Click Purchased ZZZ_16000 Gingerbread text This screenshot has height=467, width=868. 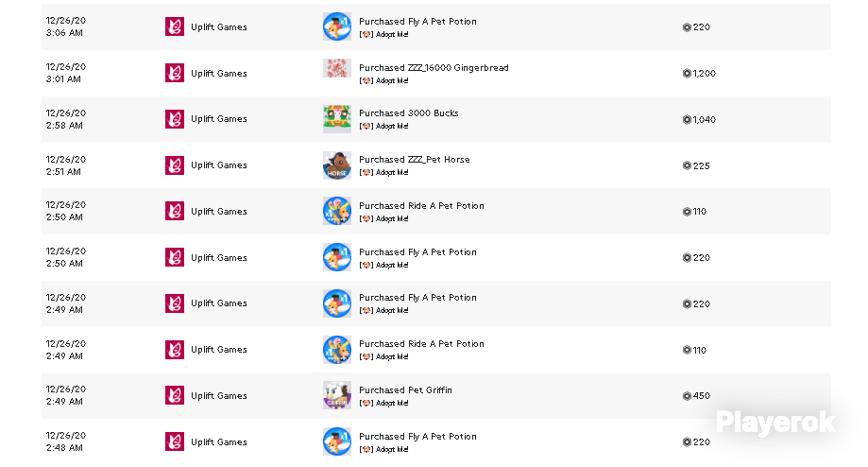coord(434,67)
